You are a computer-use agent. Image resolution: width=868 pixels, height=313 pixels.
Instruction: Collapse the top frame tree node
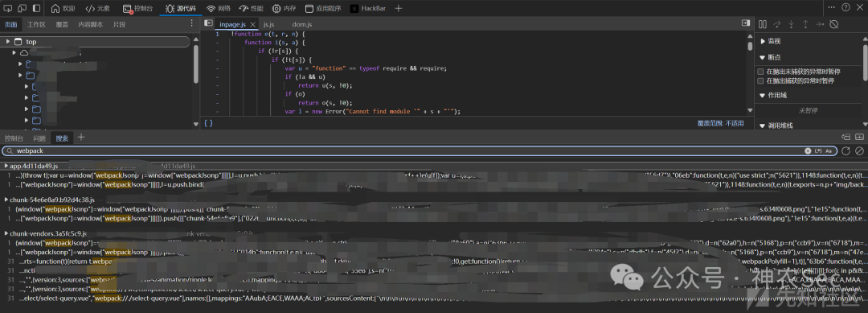[8, 42]
